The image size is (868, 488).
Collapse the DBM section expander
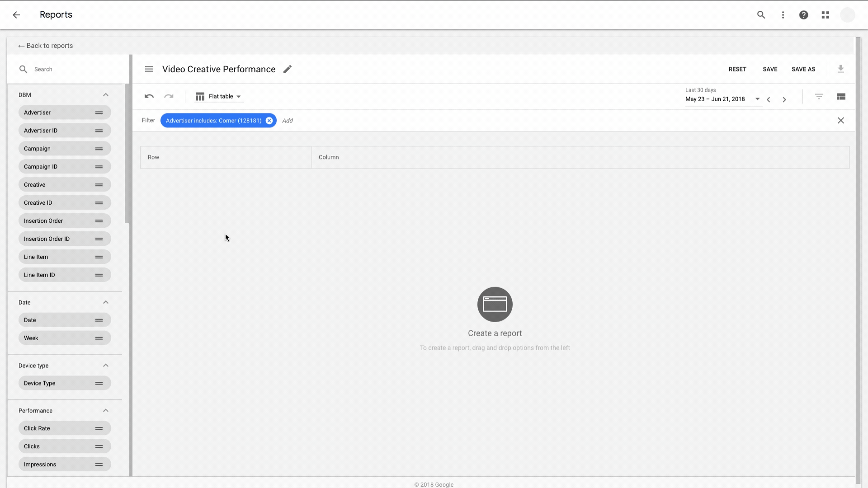[x=105, y=94]
